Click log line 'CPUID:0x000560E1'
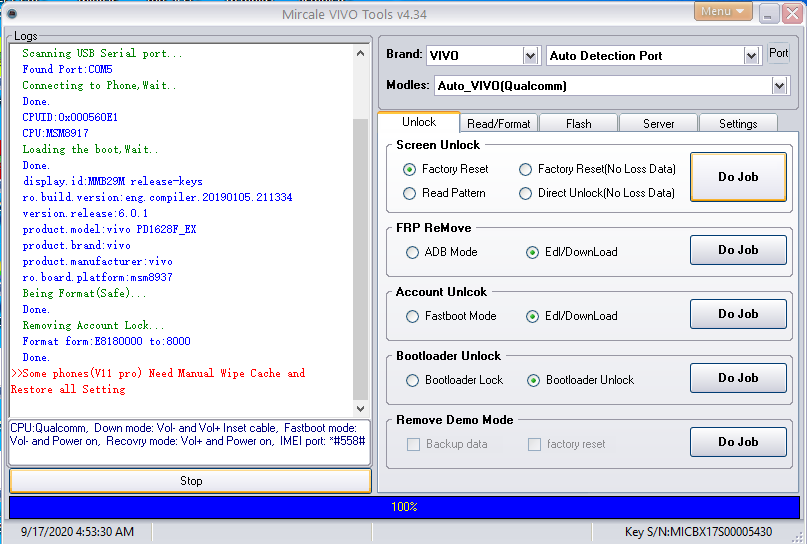This screenshot has width=807, height=544. (70, 117)
